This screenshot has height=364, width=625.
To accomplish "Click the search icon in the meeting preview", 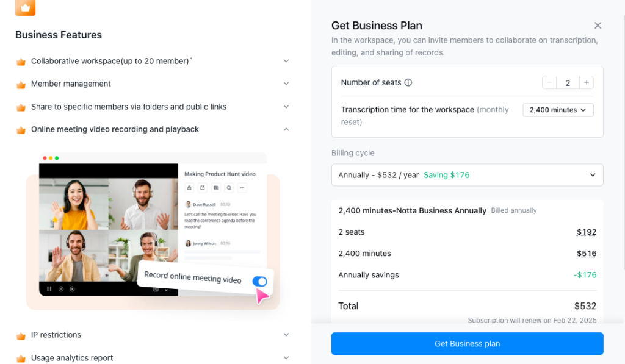I will (x=229, y=188).
